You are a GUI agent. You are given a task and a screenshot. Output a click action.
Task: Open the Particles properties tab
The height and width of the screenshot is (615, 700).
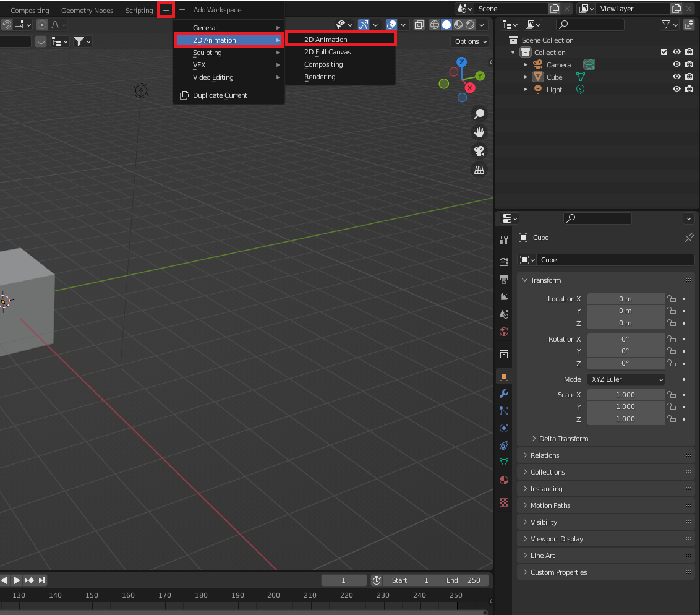(x=504, y=411)
